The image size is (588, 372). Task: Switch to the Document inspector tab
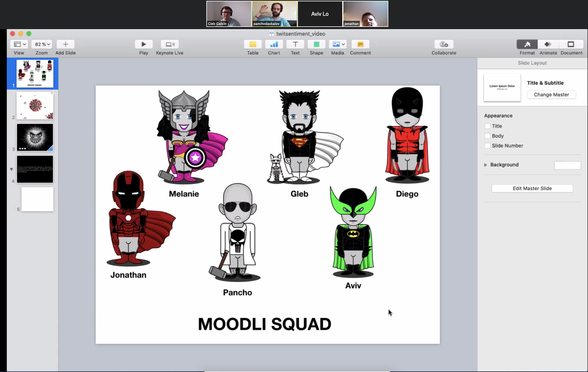pos(571,44)
